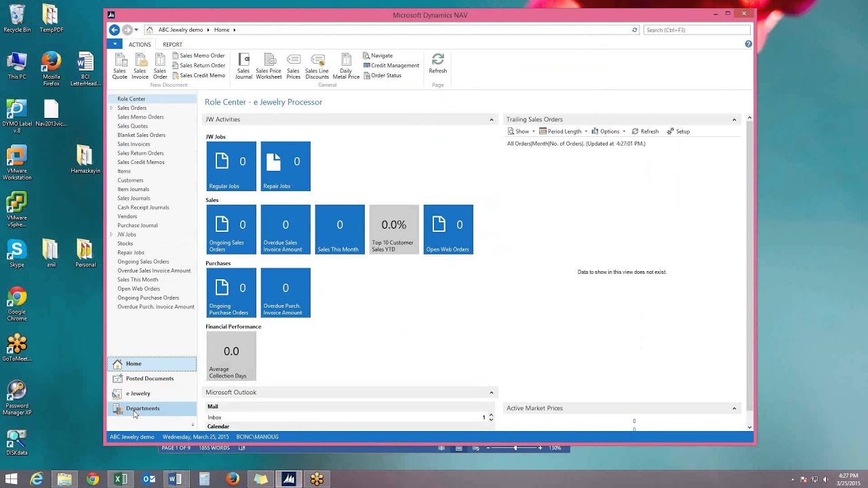868x488 pixels.
Task: Switch to the REPORT ribbon tab
Action: [x=172, y=45]
